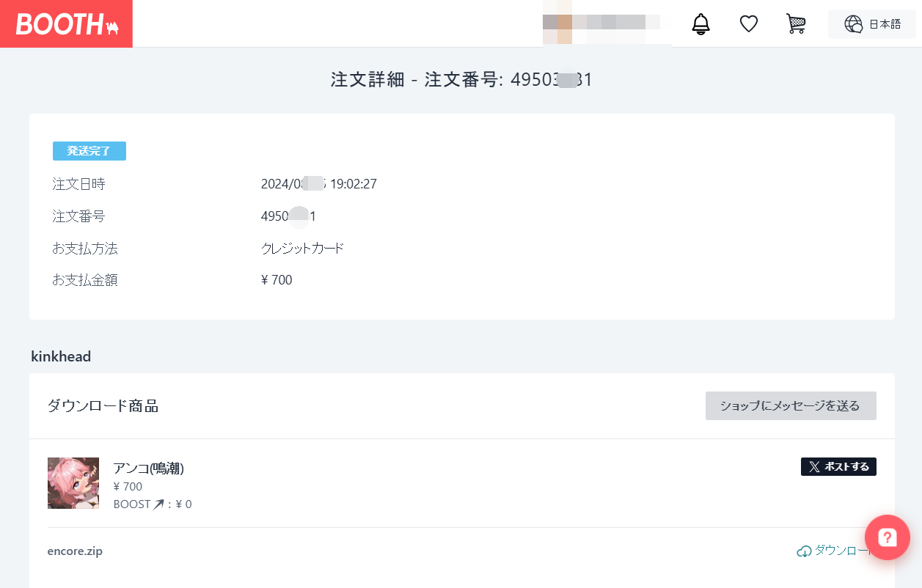The height and width of the screenshot is (588, 922).
Task: Click the globe icon in the header
Action: (853, 24)
